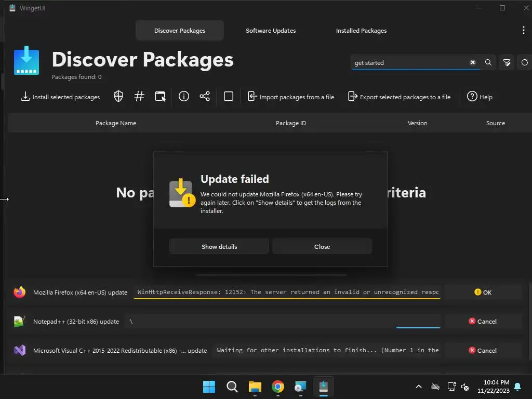Click the WingetUI logo beside heading

[26, 60]
